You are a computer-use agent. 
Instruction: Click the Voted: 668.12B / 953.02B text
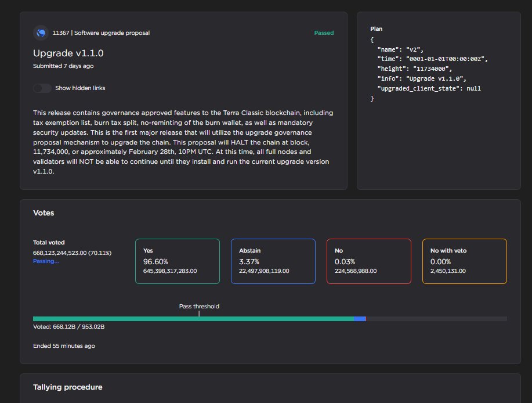69,326
